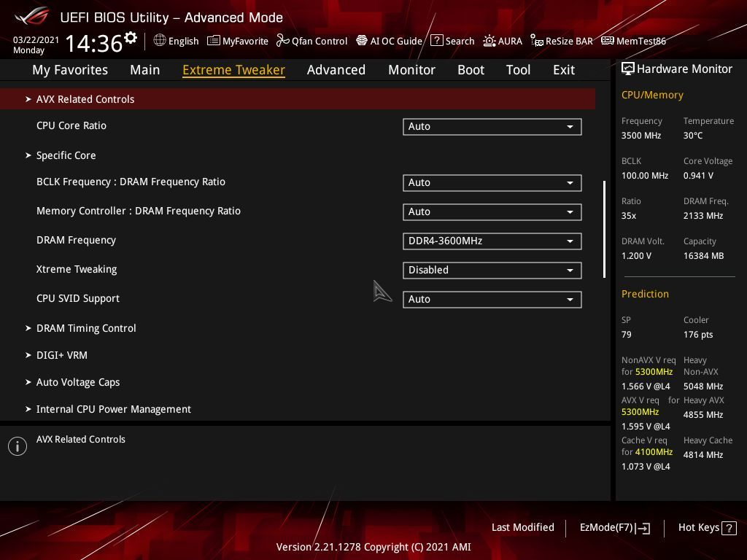Click EzMode(F7) button text
747x560 pixels.
(606, 527)
